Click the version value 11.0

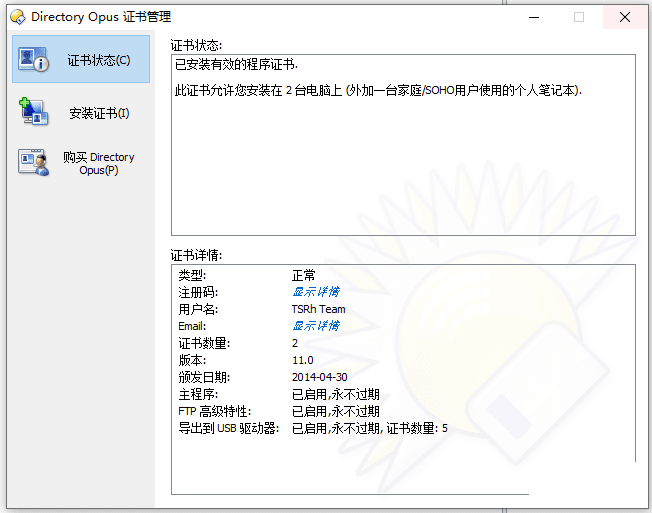[303, 360]
